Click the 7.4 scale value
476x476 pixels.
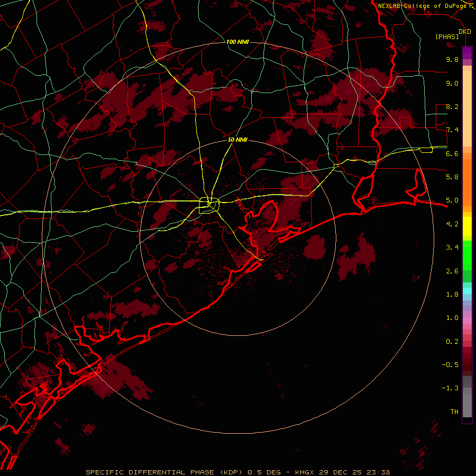[x=452, y=130]
